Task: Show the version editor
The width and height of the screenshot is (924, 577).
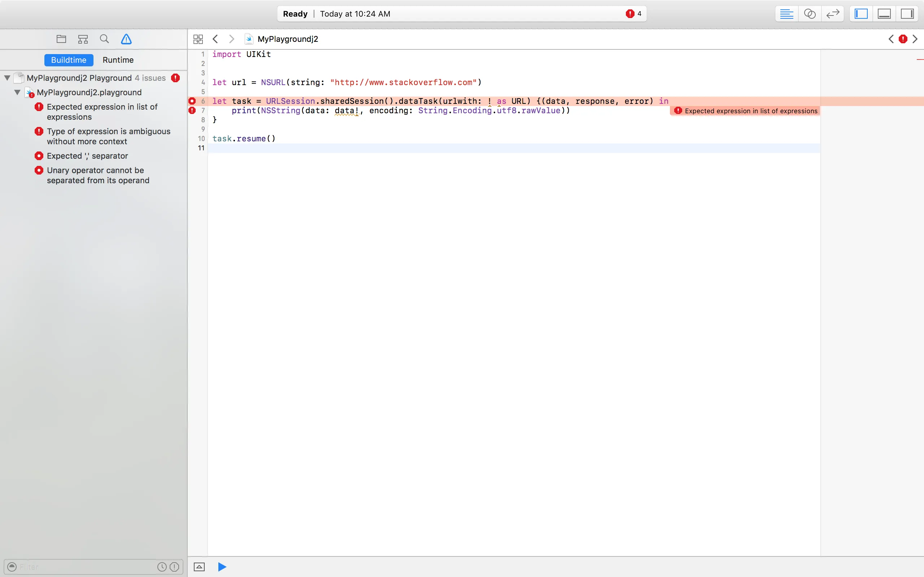Action: coord(832,14)
